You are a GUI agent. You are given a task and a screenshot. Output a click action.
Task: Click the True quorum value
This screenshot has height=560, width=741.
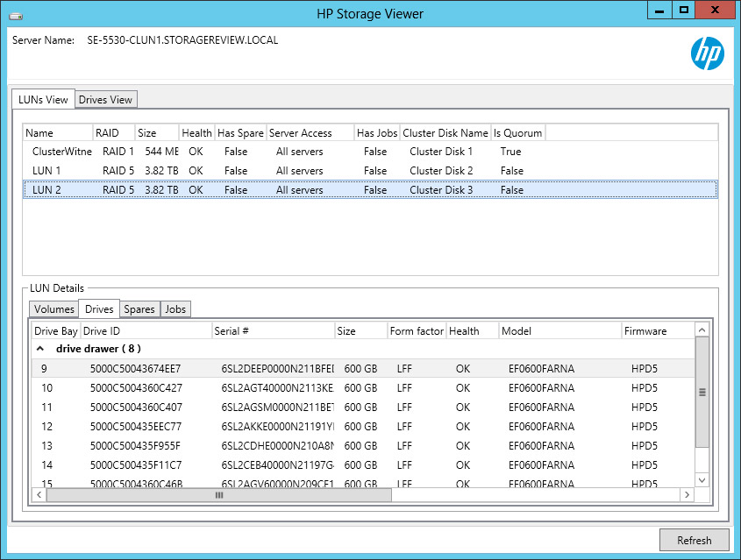click(510, 152)
